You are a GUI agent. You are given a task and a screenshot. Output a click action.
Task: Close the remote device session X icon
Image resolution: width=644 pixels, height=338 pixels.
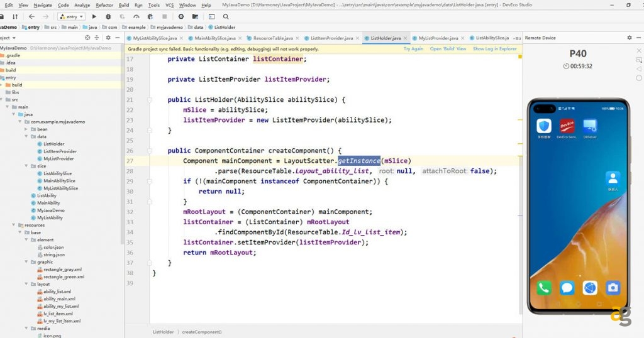coord(639,50)
